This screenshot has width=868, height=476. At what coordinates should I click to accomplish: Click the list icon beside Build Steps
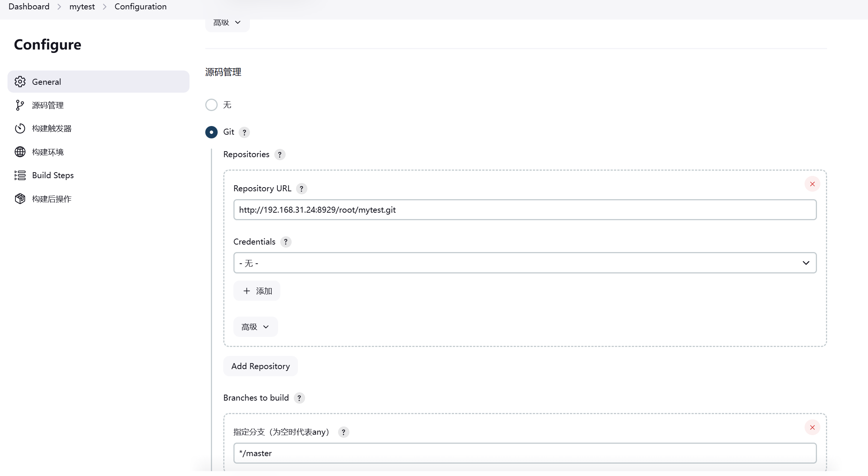point(20,175)
